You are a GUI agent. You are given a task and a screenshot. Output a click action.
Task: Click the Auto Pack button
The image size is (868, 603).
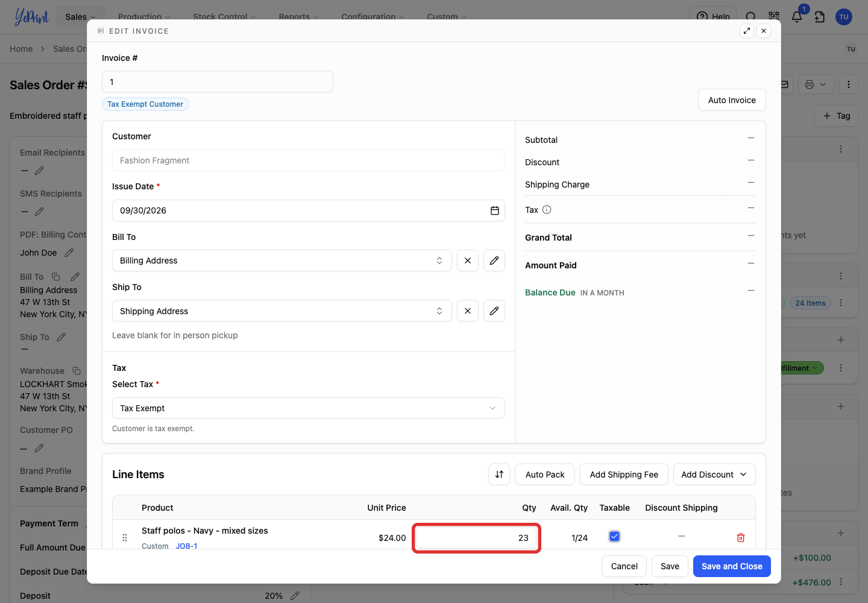(545, 475)
